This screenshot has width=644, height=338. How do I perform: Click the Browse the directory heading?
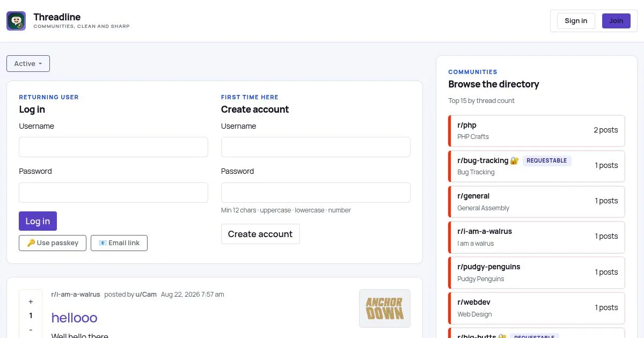(494, 84)
